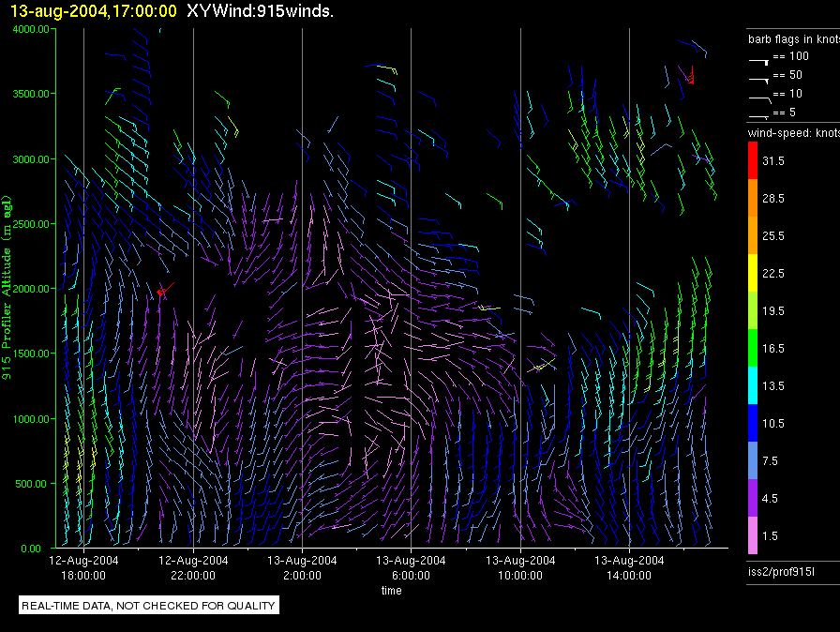Click the green 16.5 knots swatch
Viewport: 840px width, 632px height.
(753, 348)
